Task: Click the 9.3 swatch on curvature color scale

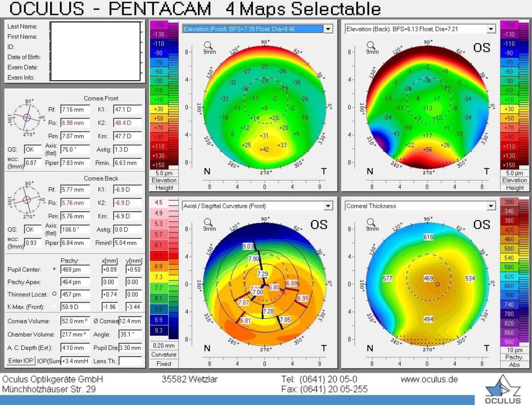Action: click(x=159, y=330)
